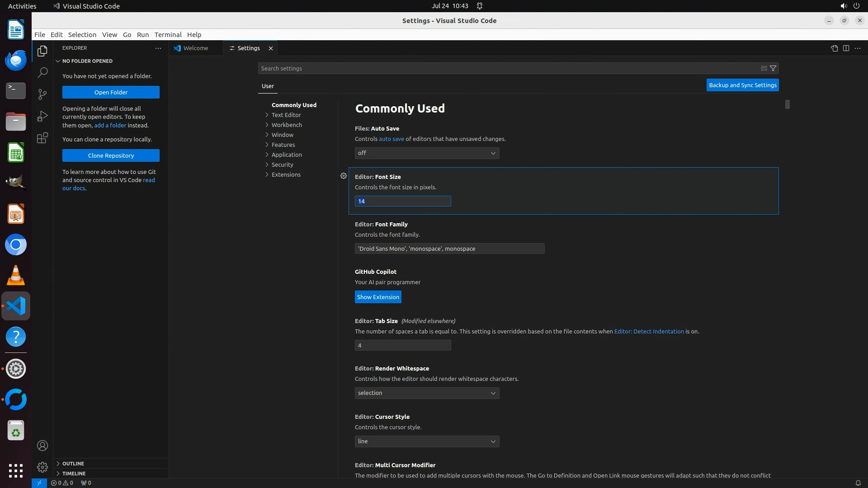Click the Split Editor Right icon
This screenshot has width=868, height=488.
pos(846,48)
